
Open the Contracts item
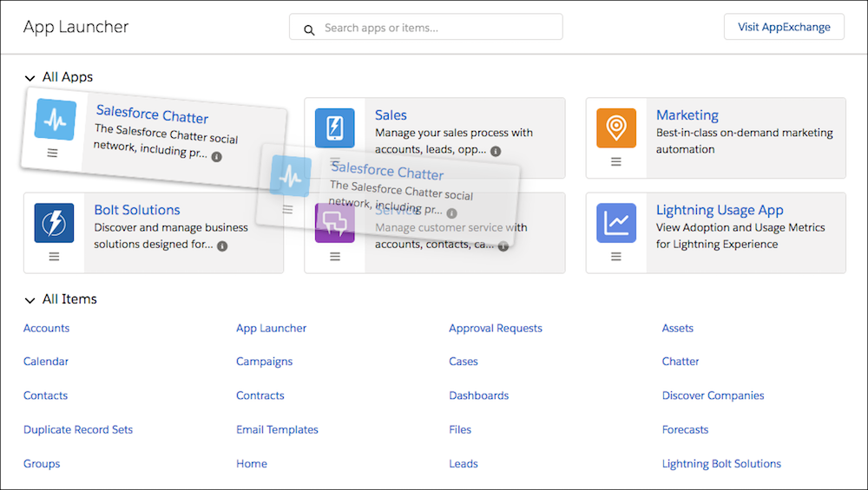pyautogui.click(x=260, y=395)
